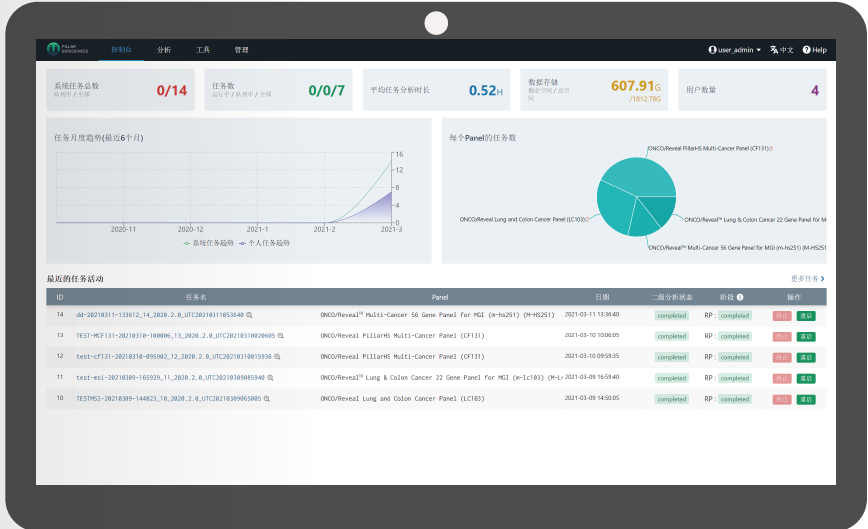This screenshot has height=529, width=868.
Task: Click the magnifier icon beside test-msi task
Action: tap(271, 378)
